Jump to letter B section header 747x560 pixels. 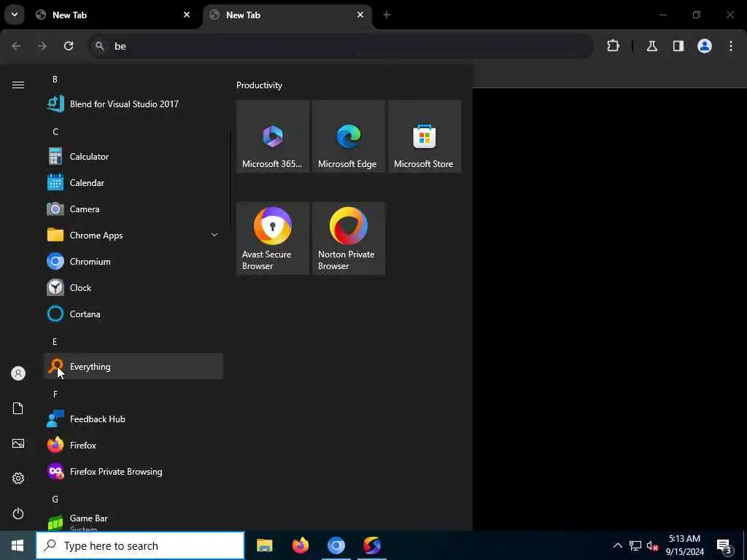click(x=55, y=79)
